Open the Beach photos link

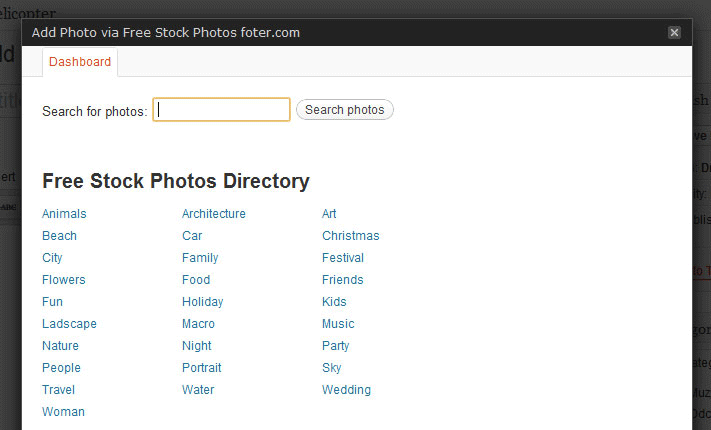point(59,236)
